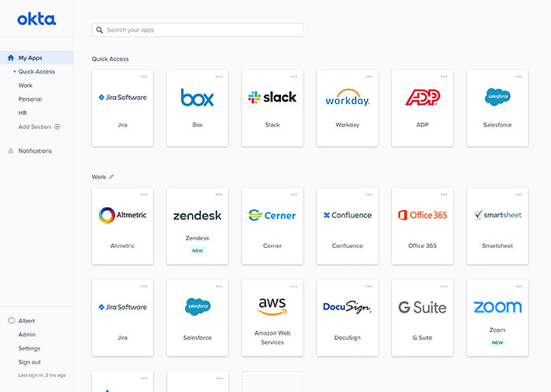Click the search magnifier icon
This screenshot has height=392, width=551.
(100, 30)
